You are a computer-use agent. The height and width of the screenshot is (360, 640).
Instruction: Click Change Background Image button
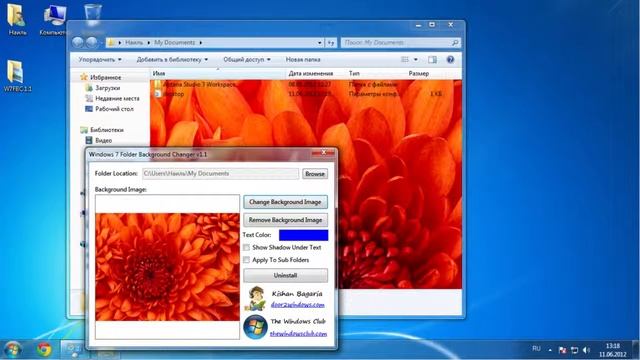coord(285,202)
